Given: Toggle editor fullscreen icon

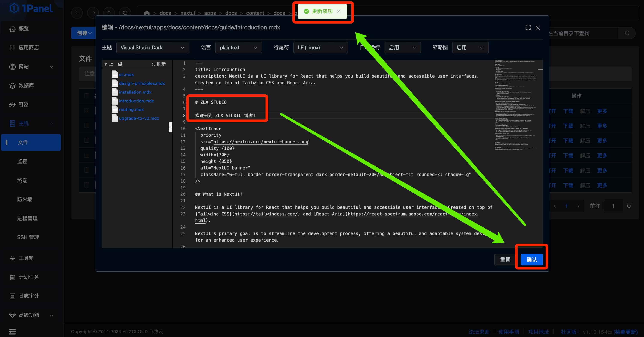Looking at the screenshot, I should click(x=528, y=27).
